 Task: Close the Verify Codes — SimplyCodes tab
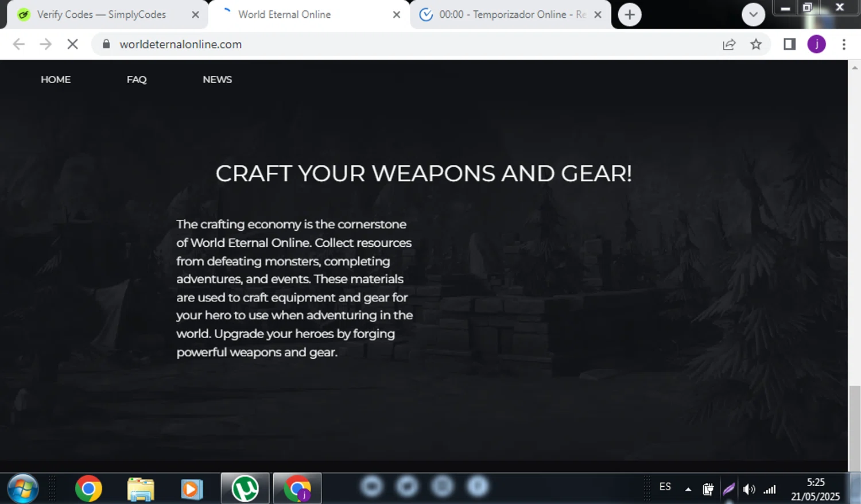pos(195,14)
